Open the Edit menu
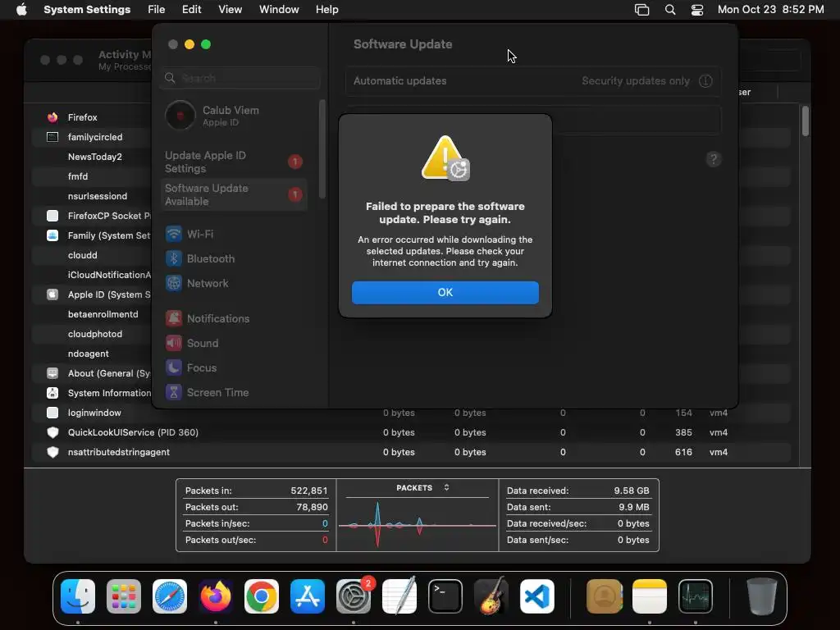This screenshot has width=840, height=630. click(x=191, y=10)
